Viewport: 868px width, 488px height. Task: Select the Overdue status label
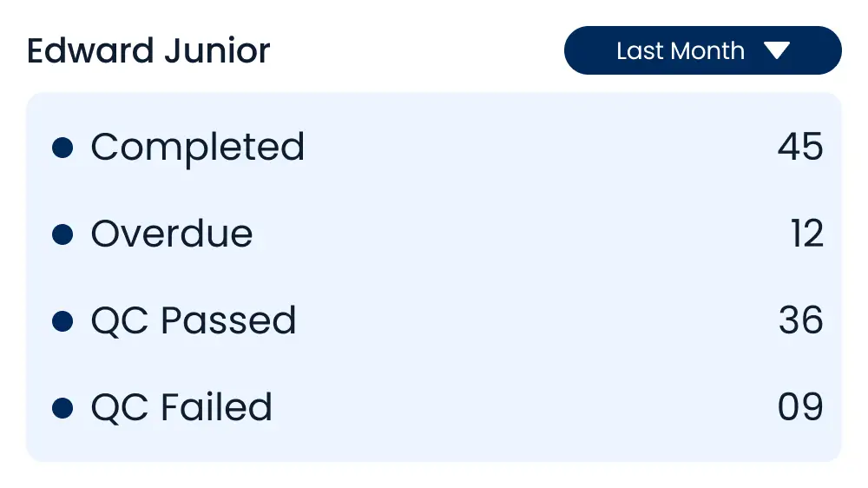172,234
